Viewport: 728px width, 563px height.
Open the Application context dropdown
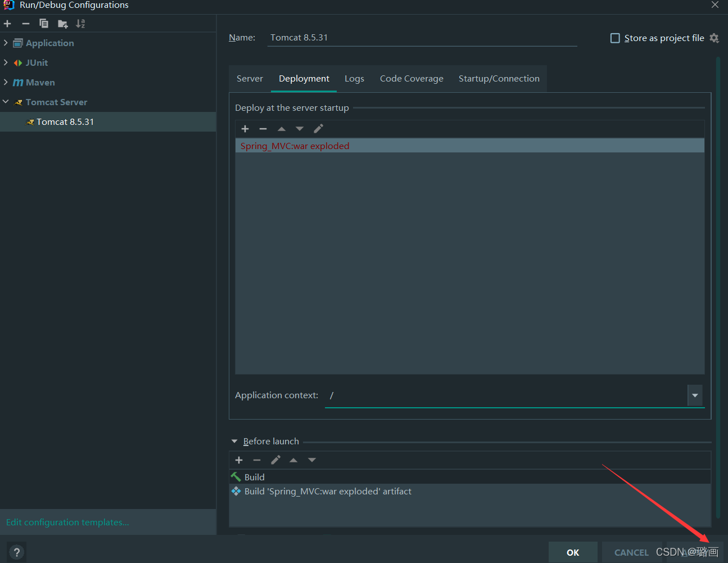tap(695, 395)
